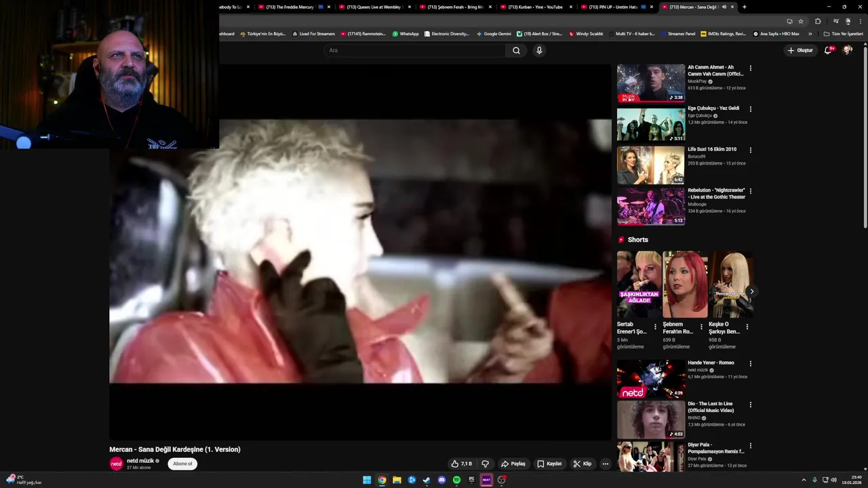Open options for Keşke O Şarkıyı short
The image size is (868, 488).
[x=747, y=327]
